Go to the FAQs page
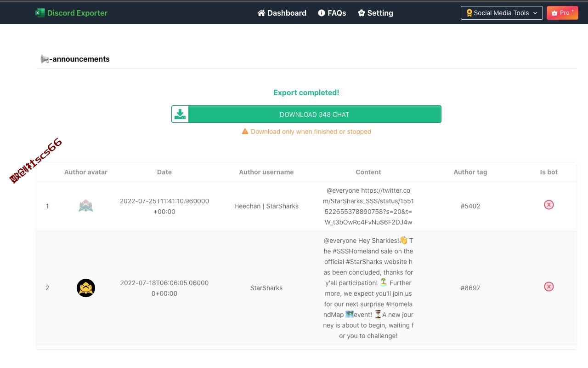This screenshot has width=588, height=368. point(332,13)
